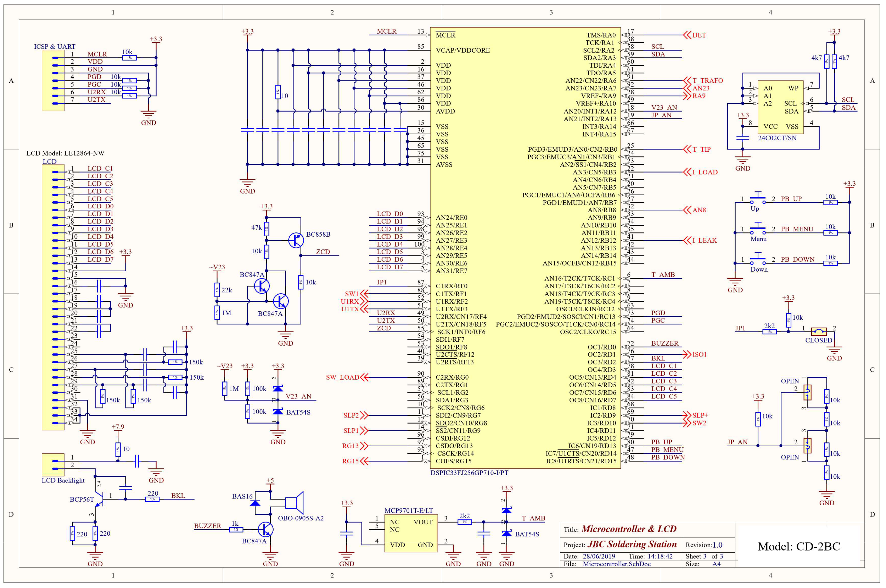This screenshot has height=588, width=886.
Task: Click the Revision 1.0 value
Action: (718, 545)
